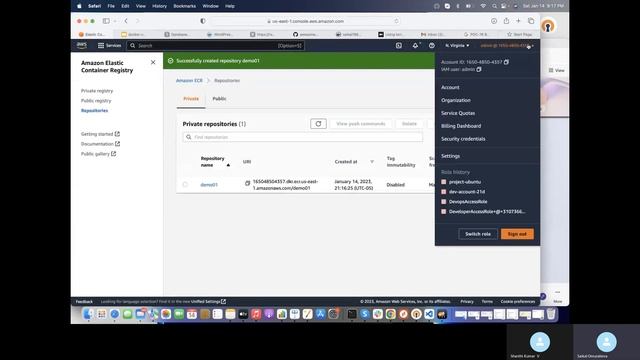The image size is (640, 360).
Task: Open Security credentials menu entry
Action: tap(463, 139)
